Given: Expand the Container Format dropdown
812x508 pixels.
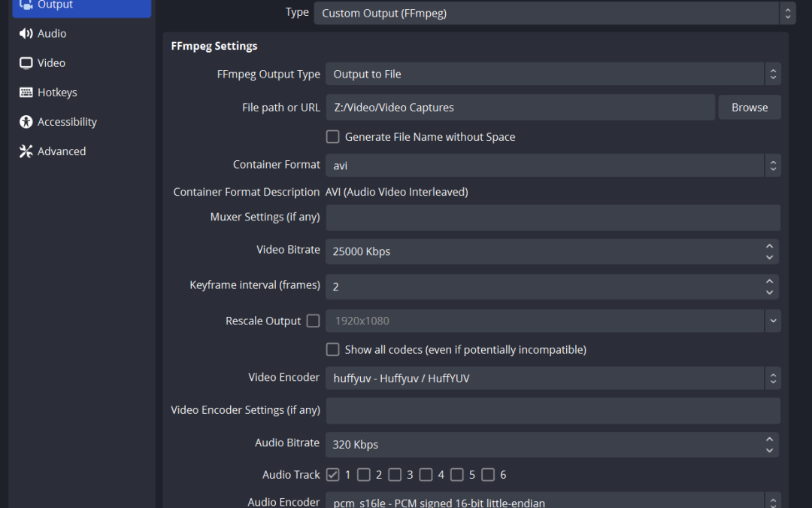Looking at the screenshot, I should click(553, 166).
